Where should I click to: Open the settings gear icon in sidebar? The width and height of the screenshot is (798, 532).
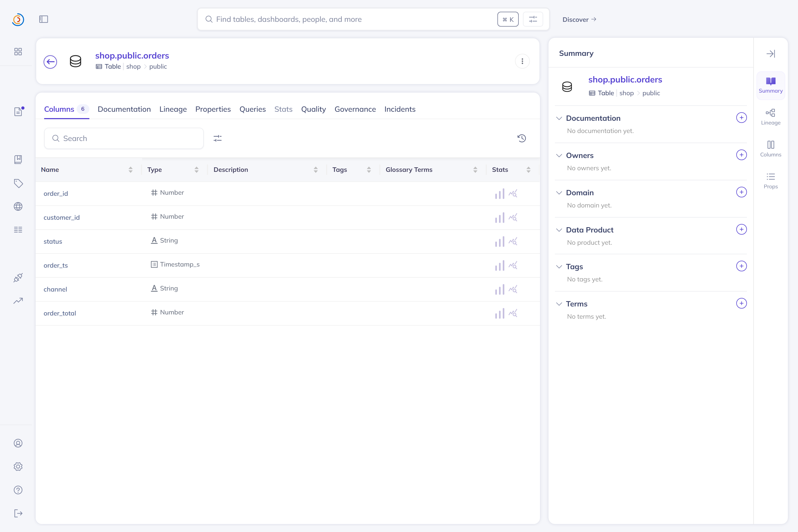(x=18, y=467)
